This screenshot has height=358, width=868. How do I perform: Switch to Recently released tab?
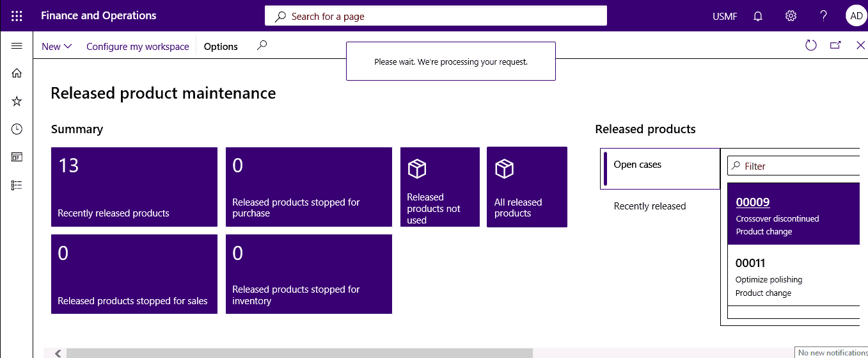point(650,206)
